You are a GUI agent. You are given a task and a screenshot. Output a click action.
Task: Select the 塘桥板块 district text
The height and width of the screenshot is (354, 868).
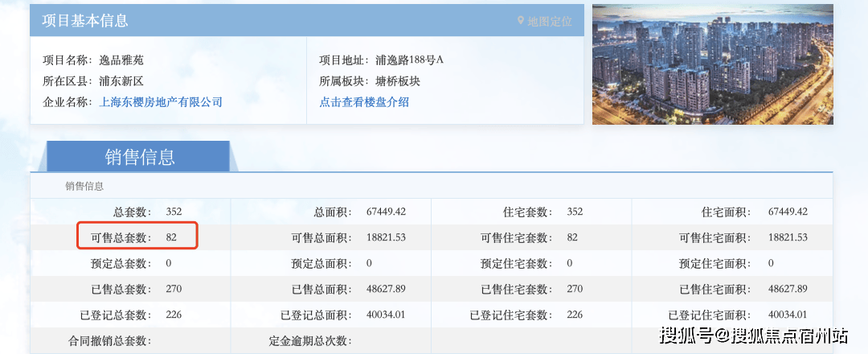[x=397, y=81]
